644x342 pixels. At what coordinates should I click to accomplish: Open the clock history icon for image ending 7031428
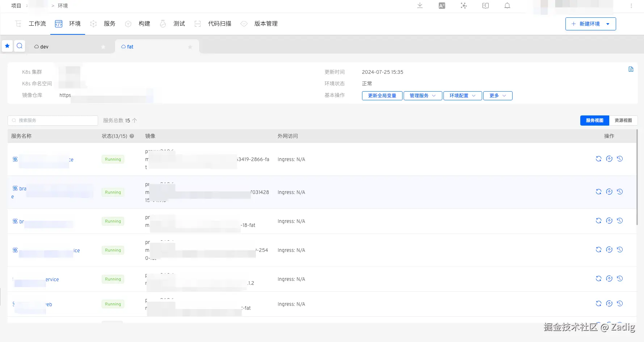tap(620, 192)
